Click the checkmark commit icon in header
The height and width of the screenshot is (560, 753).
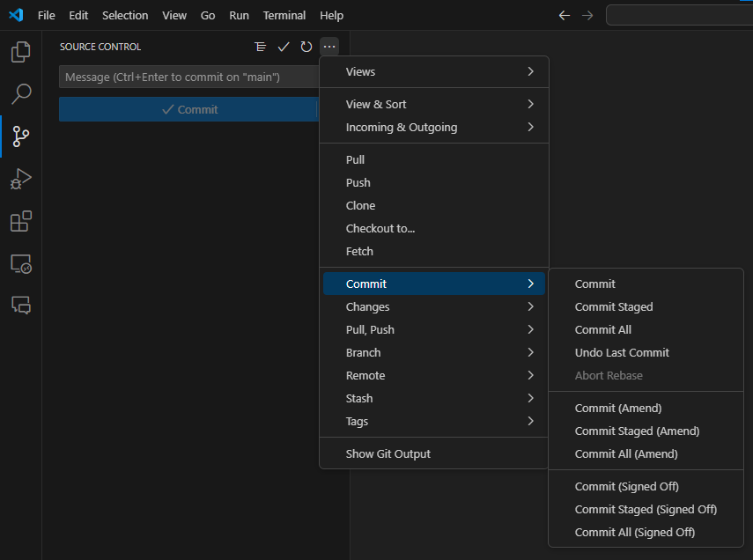pyautogui.click(x=284, y=47)
